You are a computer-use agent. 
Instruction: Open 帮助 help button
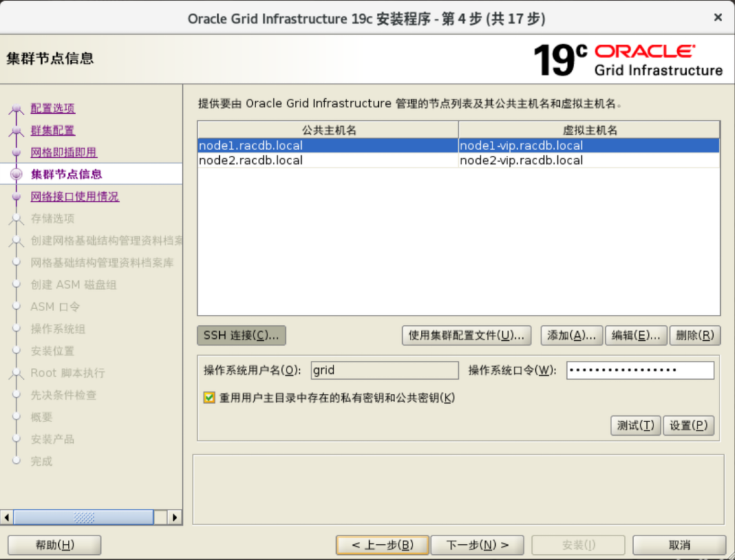tap(54, 545)
